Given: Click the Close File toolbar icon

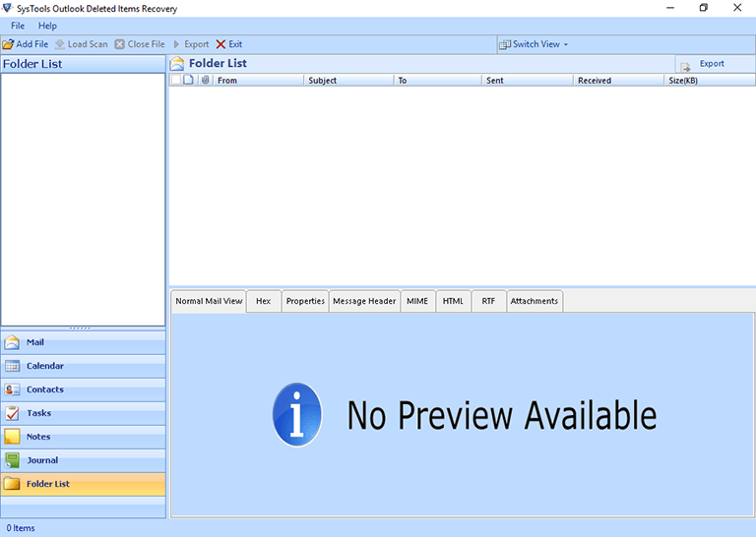Looking at the screenshot, I should tap(119, 44).
